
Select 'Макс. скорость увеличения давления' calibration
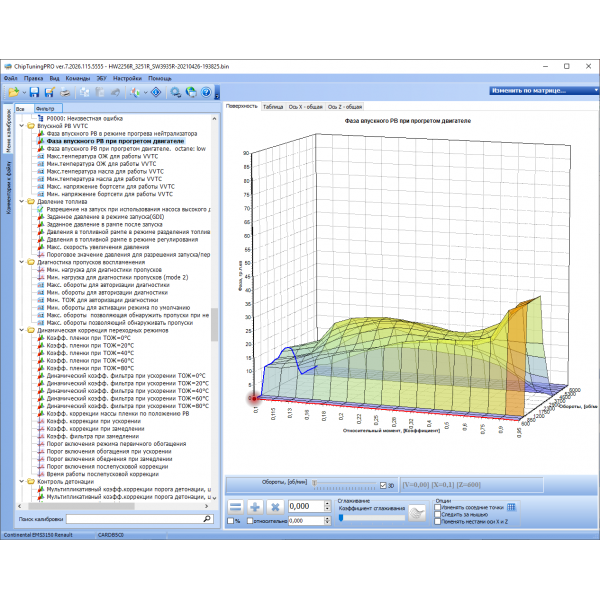94,247
